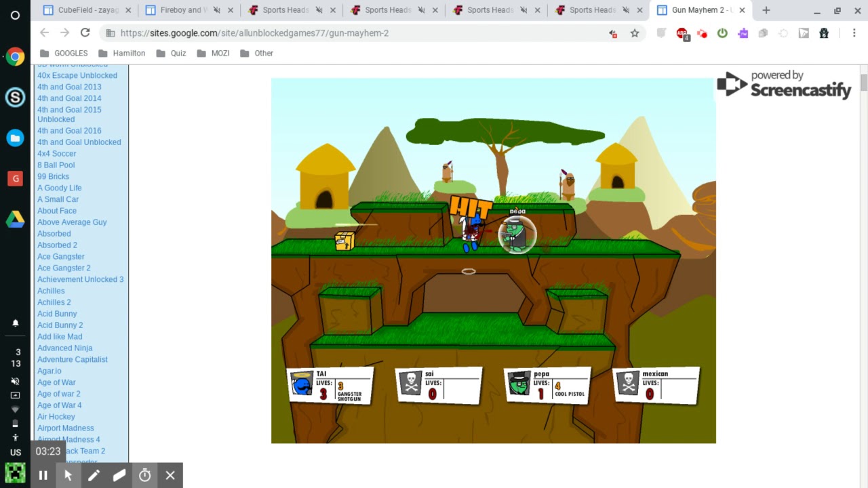Viewport: 868px width, 488px height.
Task: Open the Above Average Guy link
Action: (x=72, y=222)
